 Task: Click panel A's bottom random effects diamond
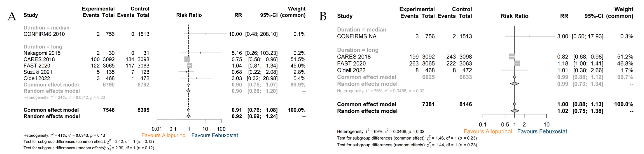(x=189, y=116)
